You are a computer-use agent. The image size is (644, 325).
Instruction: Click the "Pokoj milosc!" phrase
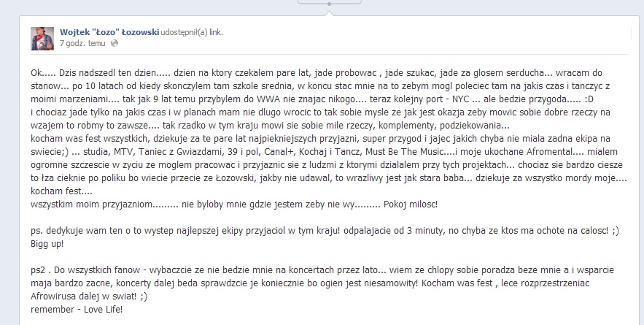pos(411,204)
